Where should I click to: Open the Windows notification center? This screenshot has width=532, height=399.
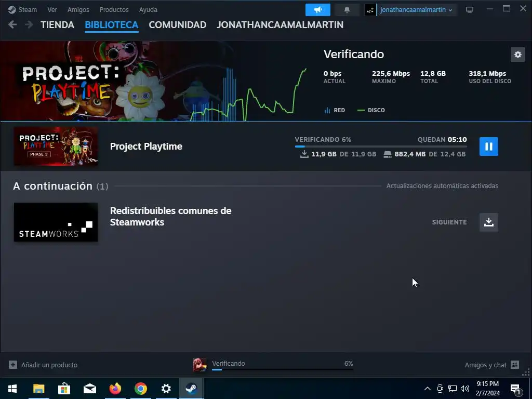coord(516,389)
